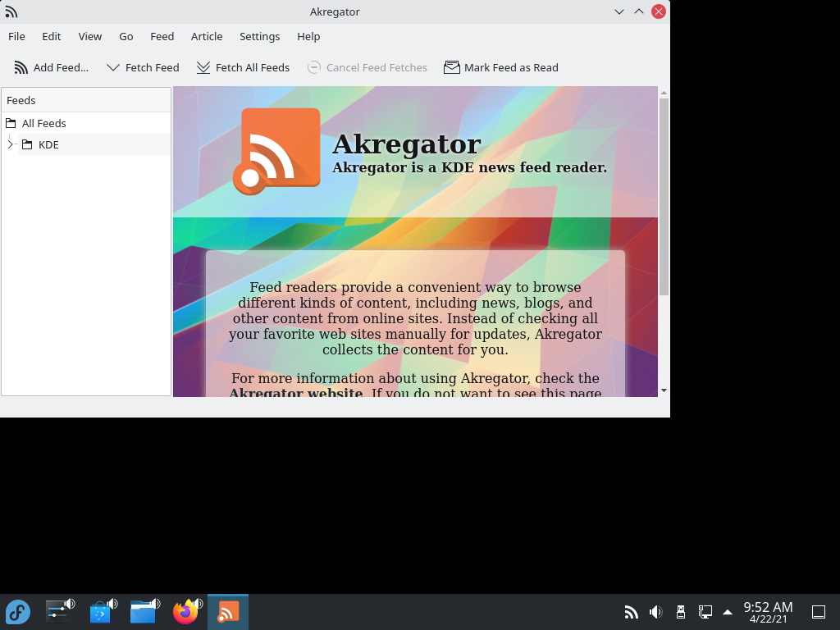The image size is (840, 630).
Task: Select the KDE folder row
Action: pos(94,144)
